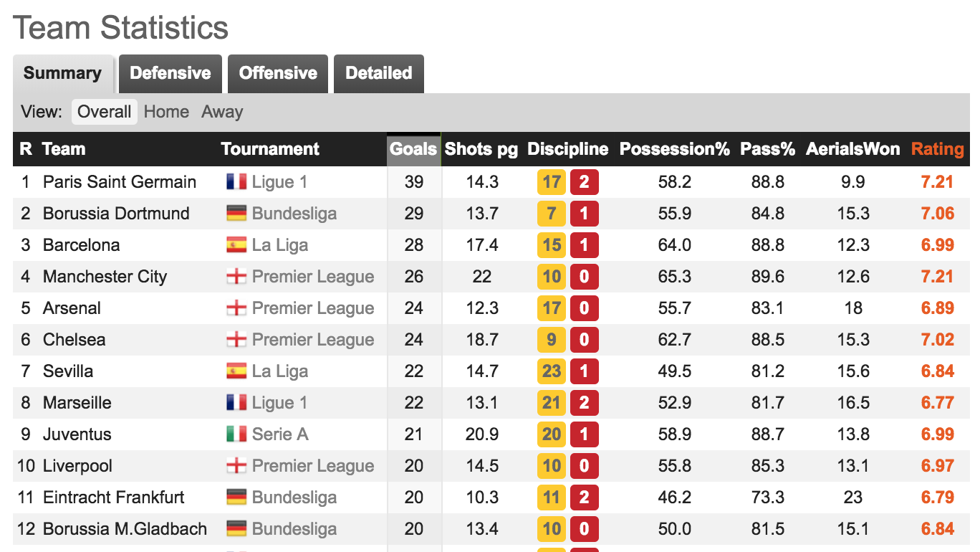Open the Arsenal team link
Image resolution: width=980 pixels, height=552 pixels.
tap(72, 308)
